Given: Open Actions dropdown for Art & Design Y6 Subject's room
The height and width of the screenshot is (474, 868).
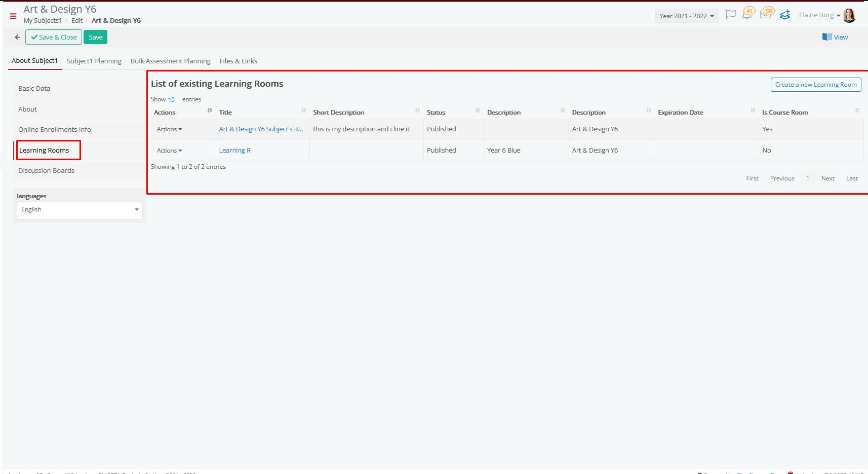Looking at the screenshot, I should click(x=169, y=129).
